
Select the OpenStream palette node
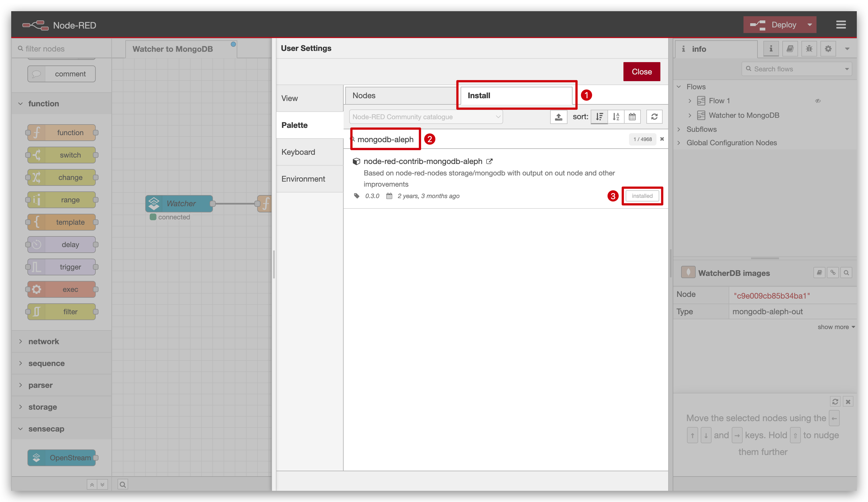click(x=62, y=458)
